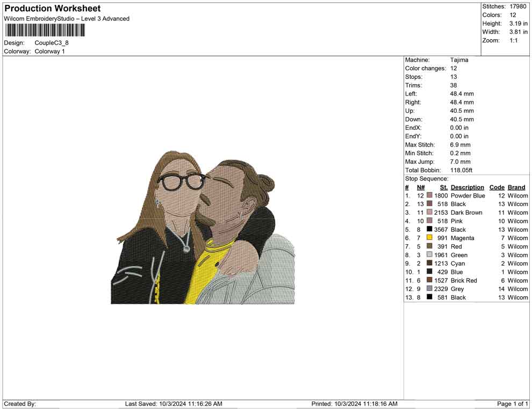The height and width of the screenshot is (409, 532).
Task: Pick the Dark Brown color swatch
Action: tap(429, 213)
